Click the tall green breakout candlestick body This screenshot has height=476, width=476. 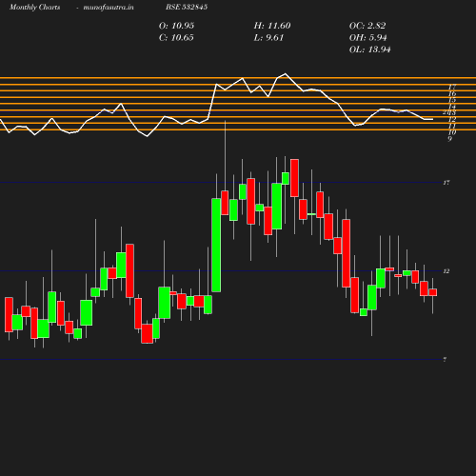click(216, 245)
